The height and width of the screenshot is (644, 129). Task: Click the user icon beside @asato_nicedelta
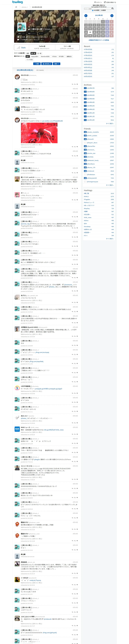coord(85,132)
